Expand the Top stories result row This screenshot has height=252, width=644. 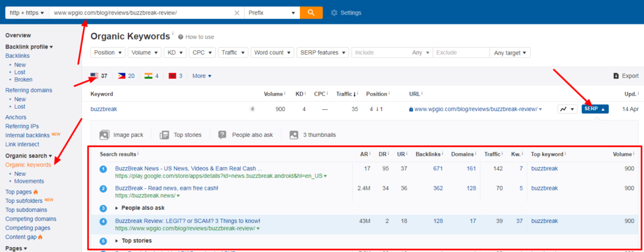(x=133, y=241)
